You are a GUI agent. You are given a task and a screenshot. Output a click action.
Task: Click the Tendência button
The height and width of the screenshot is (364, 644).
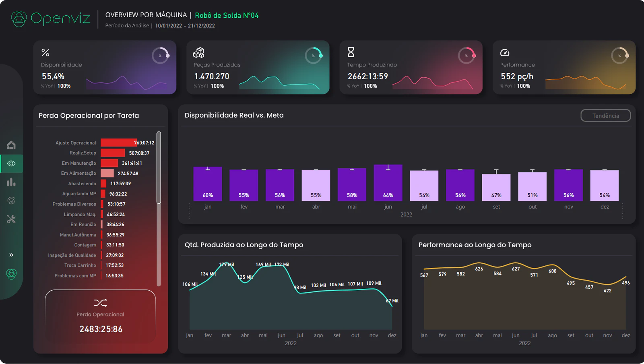(606, 116)
